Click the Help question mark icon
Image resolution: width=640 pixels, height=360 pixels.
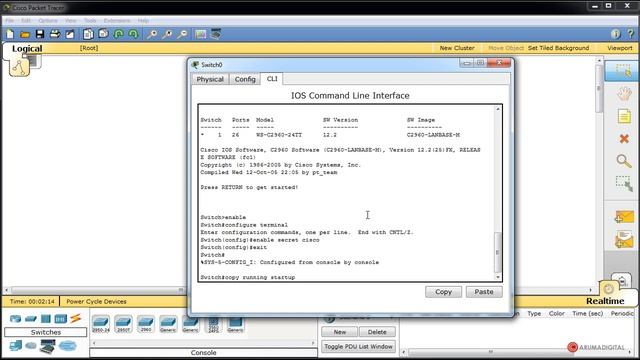pos(631,34)
